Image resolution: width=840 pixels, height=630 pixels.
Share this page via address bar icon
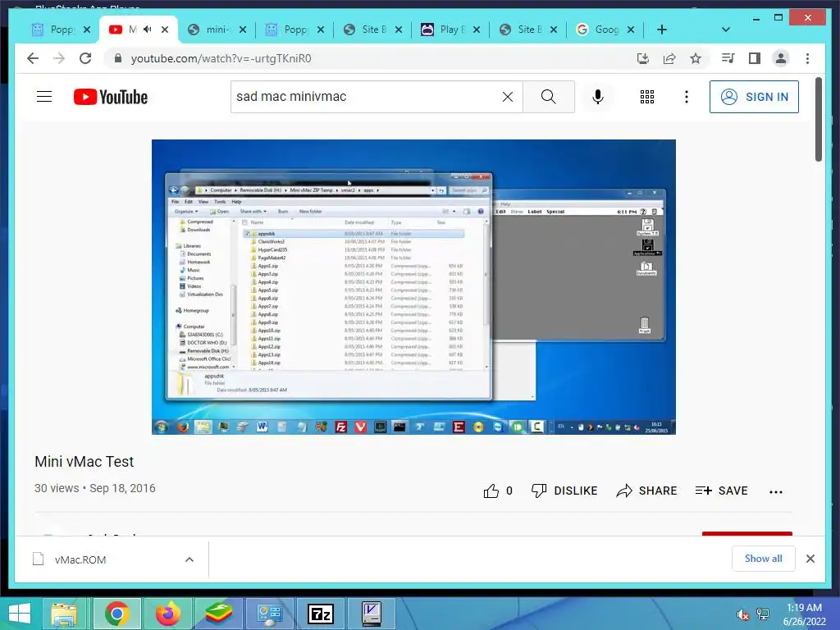tap(669, 58)
